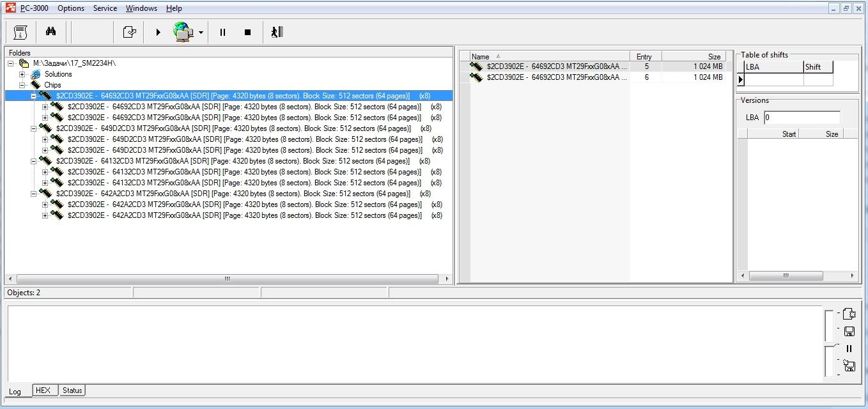
Task: Select the Chips folder label
Action: click(x=53, y=85)
